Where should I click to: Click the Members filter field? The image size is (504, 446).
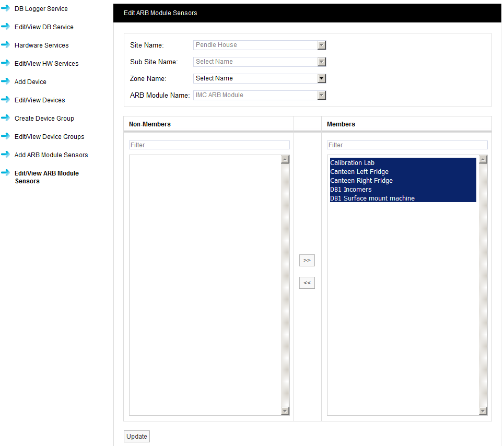pos(407,145)
